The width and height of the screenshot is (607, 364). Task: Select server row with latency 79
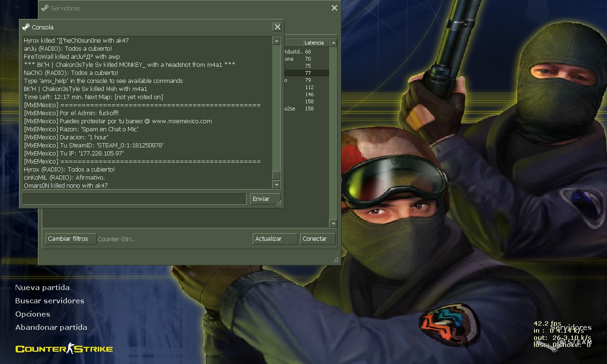[x=306, y=80]
